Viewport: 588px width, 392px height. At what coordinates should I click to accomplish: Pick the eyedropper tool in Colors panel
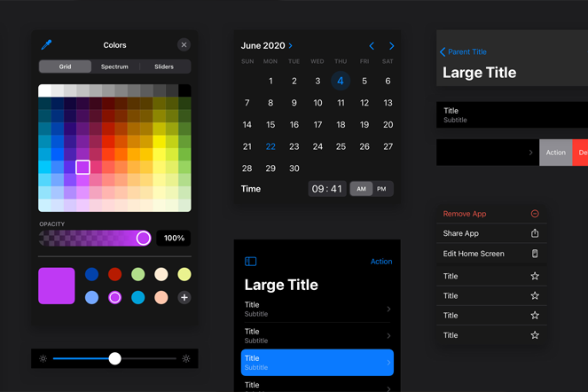46,45
